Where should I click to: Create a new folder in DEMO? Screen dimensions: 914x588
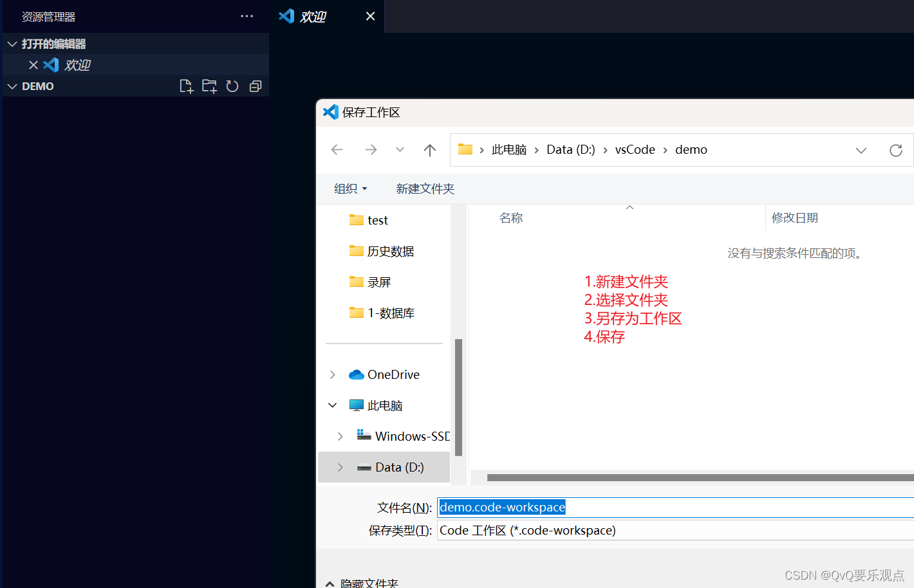(x=209, y=86)
